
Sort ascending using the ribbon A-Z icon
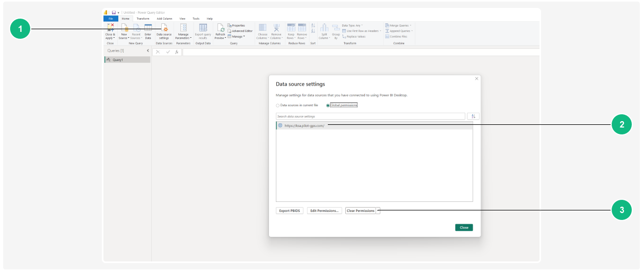[313, 26]
